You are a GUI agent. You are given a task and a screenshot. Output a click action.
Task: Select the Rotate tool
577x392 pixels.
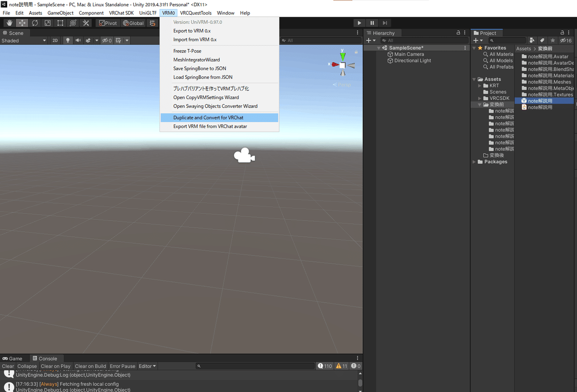[x=35, y=23]
